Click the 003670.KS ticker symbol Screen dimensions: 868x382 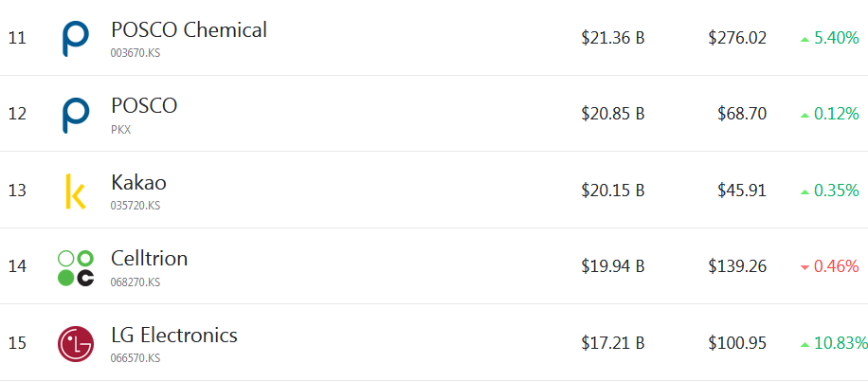coord(136,53)
